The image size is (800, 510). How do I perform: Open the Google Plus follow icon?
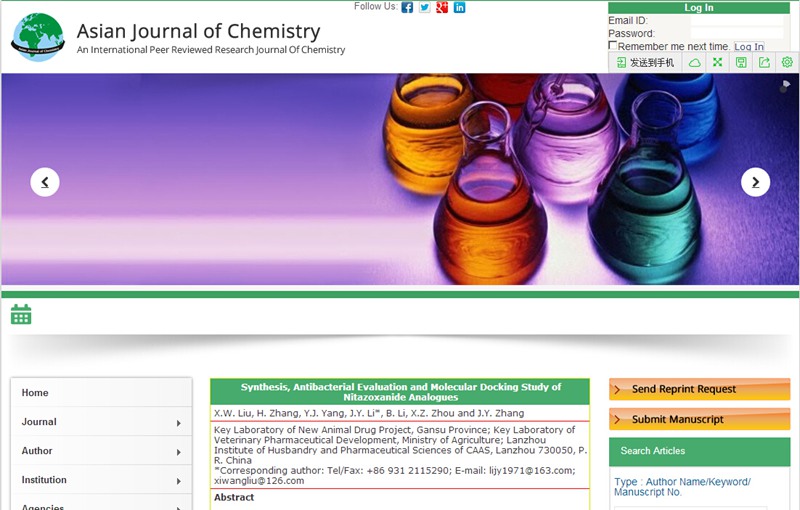(442, 7)
